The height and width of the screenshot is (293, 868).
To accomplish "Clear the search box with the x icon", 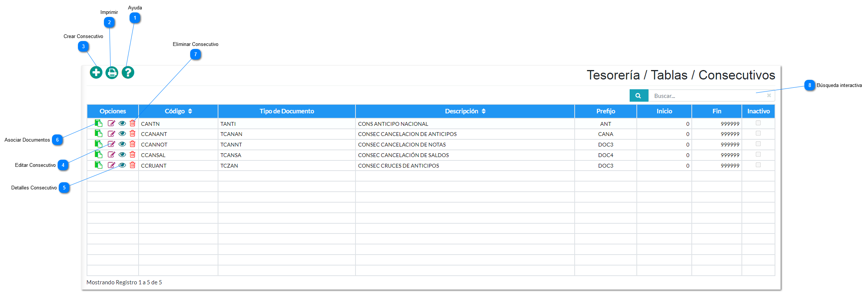I will click(769, 96).
